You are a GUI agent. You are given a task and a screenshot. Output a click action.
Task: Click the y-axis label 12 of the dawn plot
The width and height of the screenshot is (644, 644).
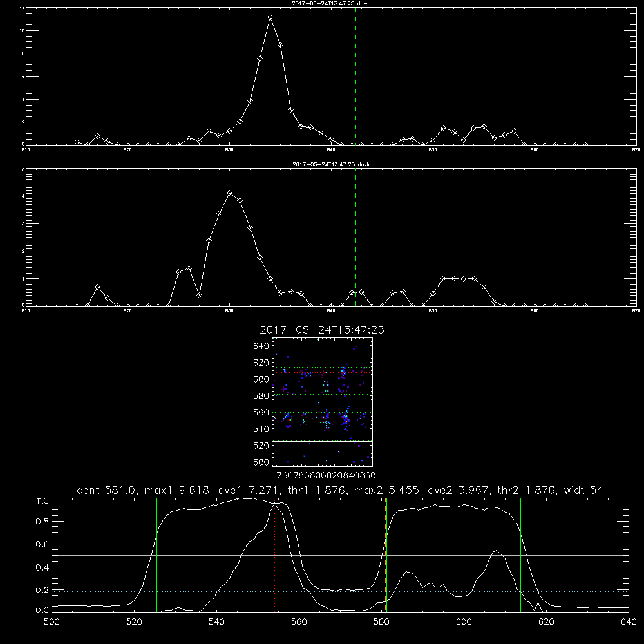(23, 8)
